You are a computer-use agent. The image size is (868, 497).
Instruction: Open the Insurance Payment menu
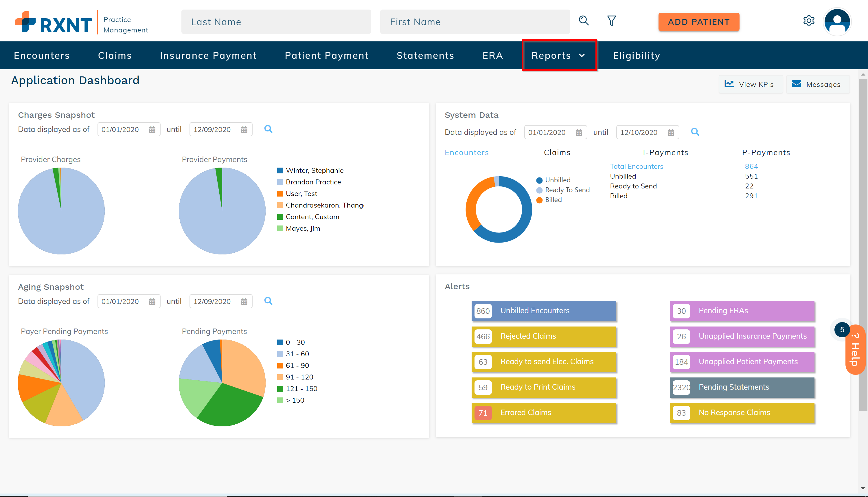(208, 55)
